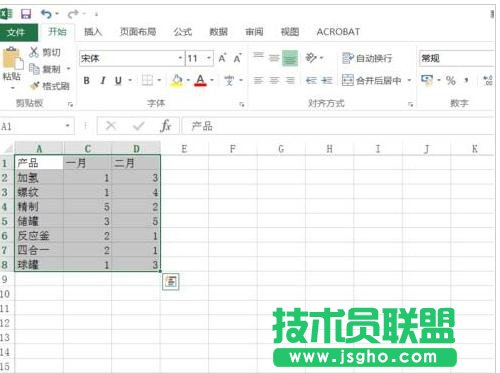Click the text orientation icon

click(x=311, y=58)
